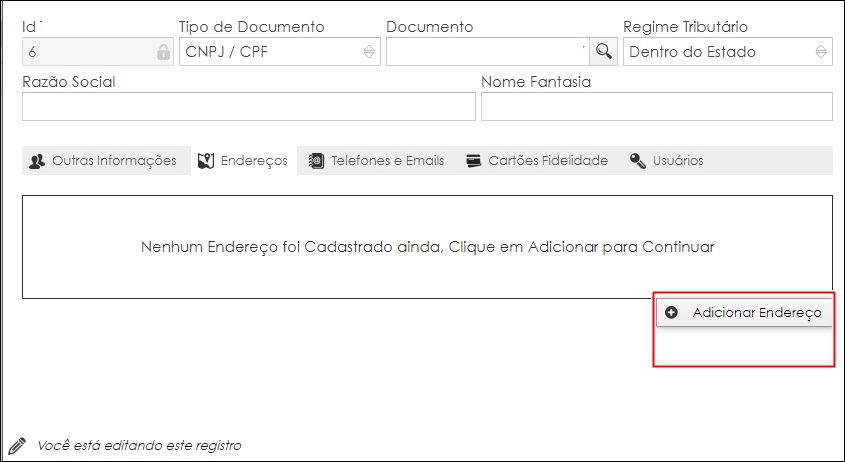This screenshot has height=462, width=845.
Task: Click the Regime Tributário label
Action: coord(685,27)
